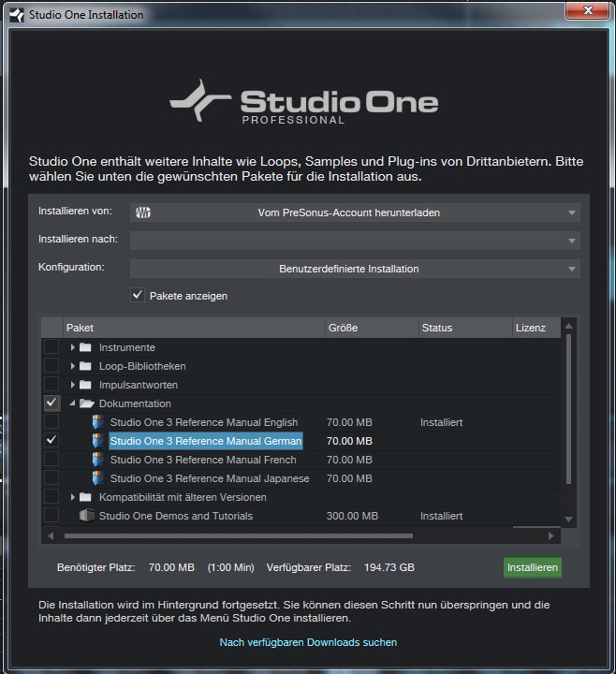Select the Dokumentation folder label
Viewport: 616px width, 674px height.
click(135, 403)
